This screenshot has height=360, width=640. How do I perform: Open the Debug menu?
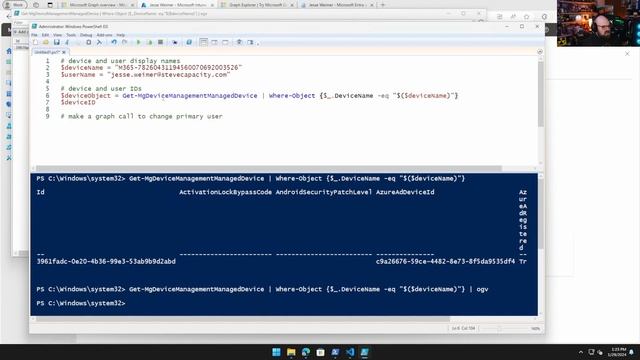(x=86, y=35)
